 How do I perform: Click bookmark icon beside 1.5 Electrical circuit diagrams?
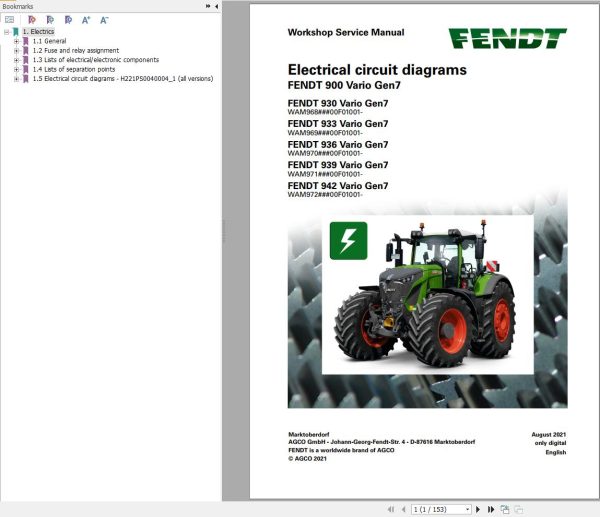tap(25, 78)
